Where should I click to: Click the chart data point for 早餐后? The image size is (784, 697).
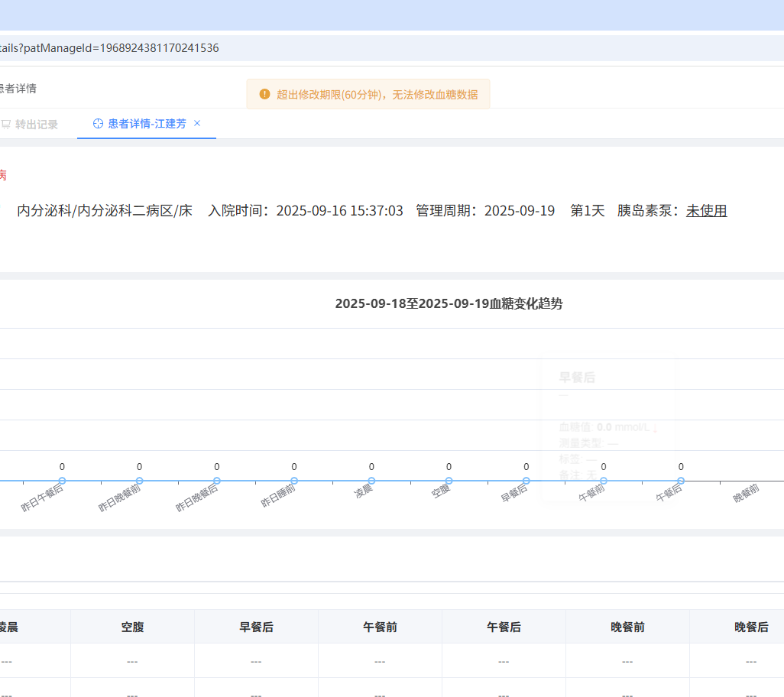[x=526, y=481]
